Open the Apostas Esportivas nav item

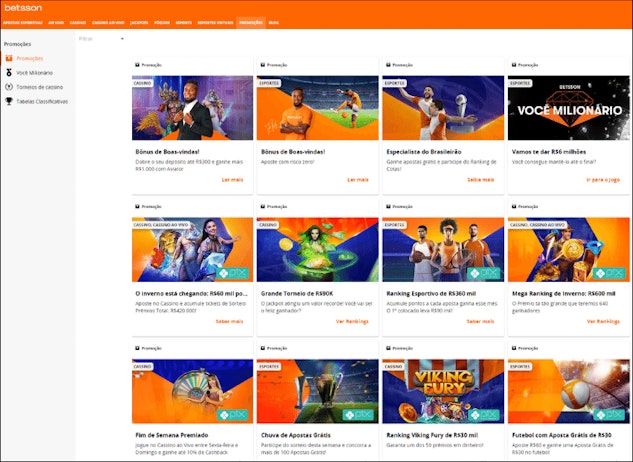click(x=23, y=23)
